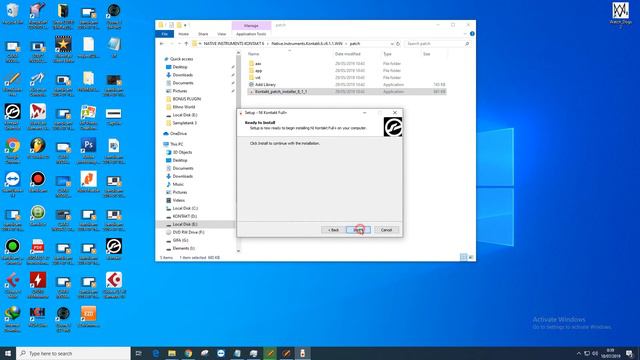The image size is (640, 360).
Task: Open KONTAKT (D:) drive
Action: pyautogui.click(x=184, y=216)
